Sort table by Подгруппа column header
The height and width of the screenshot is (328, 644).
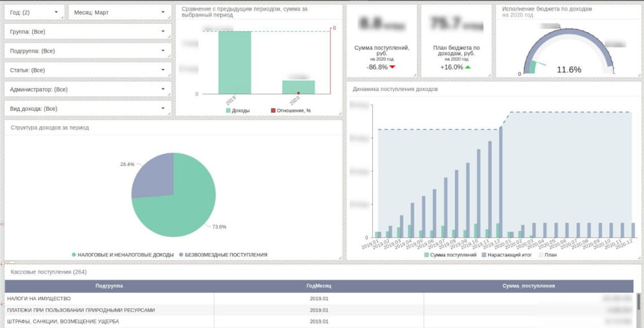tap(109, 286)
